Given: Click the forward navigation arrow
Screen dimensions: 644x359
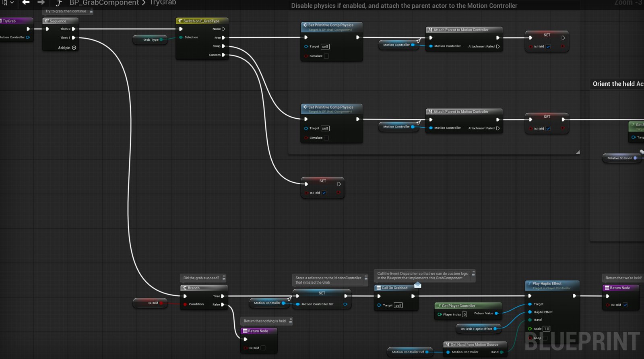Looking at the screenshot, I should [41, 2].
